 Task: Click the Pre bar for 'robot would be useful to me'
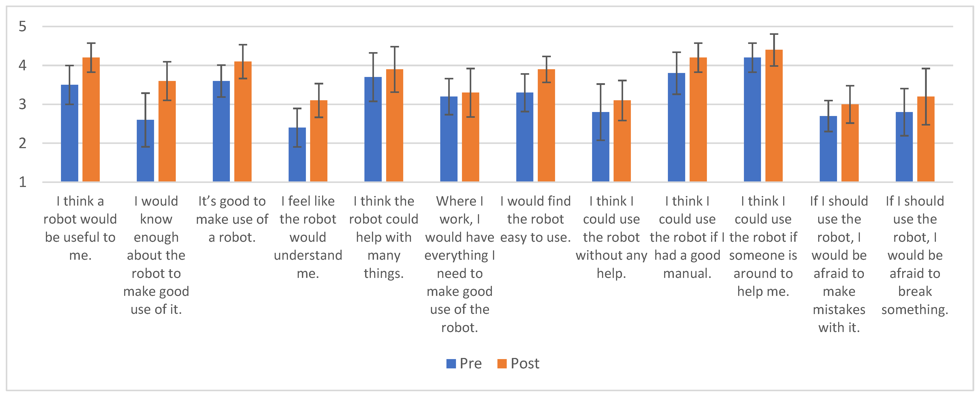pyautogui.click(x=70, y=133)
